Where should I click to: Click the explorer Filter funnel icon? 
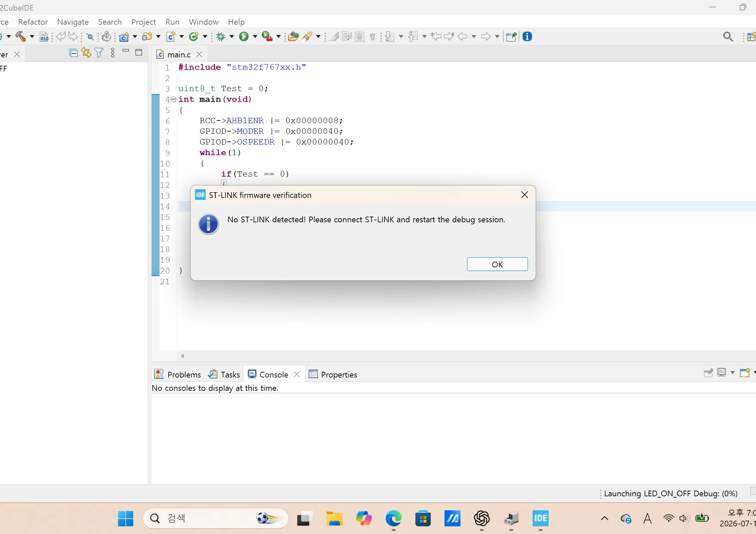(x=99, y=53)
